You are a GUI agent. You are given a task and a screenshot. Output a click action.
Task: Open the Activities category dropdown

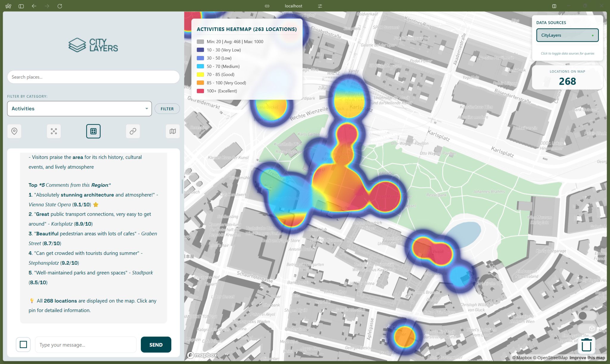(79, 109)
